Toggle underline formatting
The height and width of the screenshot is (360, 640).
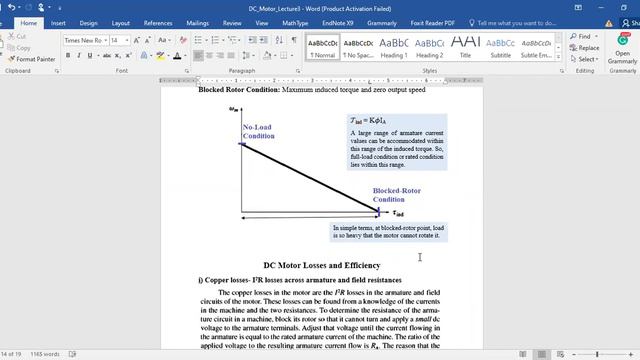(x=90, y=56)
